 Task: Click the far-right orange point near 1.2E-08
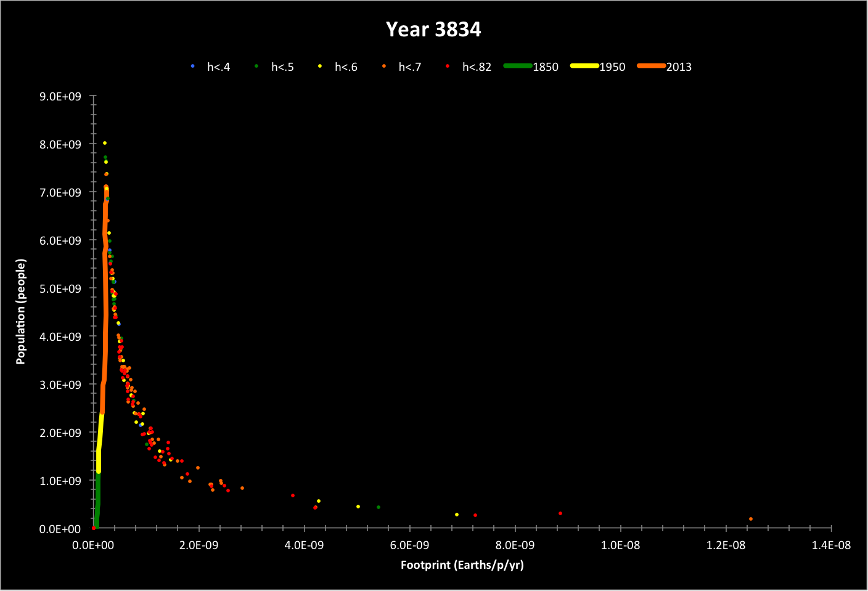click(750, 519)
